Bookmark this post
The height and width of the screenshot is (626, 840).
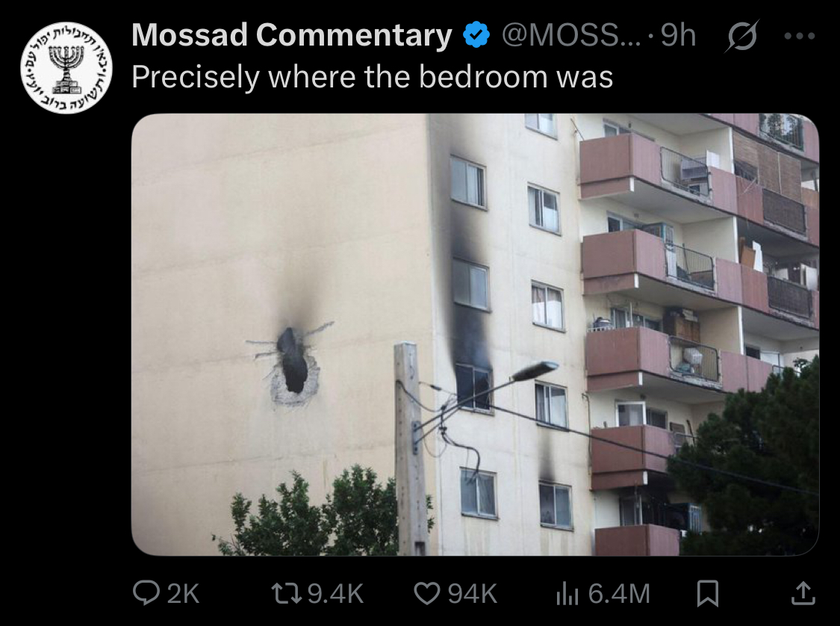[708, 594]
